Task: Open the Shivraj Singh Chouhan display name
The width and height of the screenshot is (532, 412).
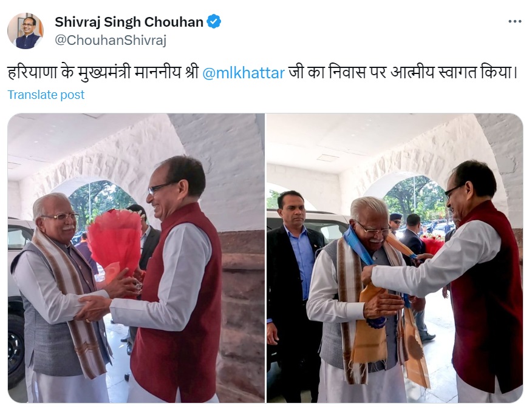Action: [129, 22]
